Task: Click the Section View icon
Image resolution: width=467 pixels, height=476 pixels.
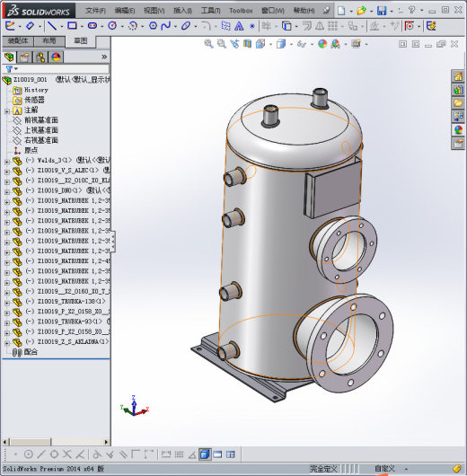Action: click(248, 44)
